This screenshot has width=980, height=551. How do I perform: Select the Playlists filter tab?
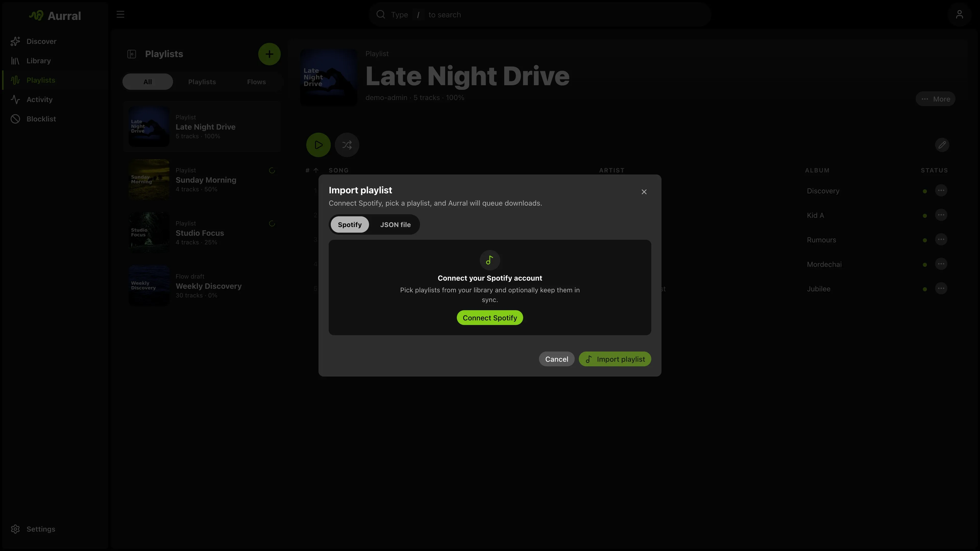(202, 82)
